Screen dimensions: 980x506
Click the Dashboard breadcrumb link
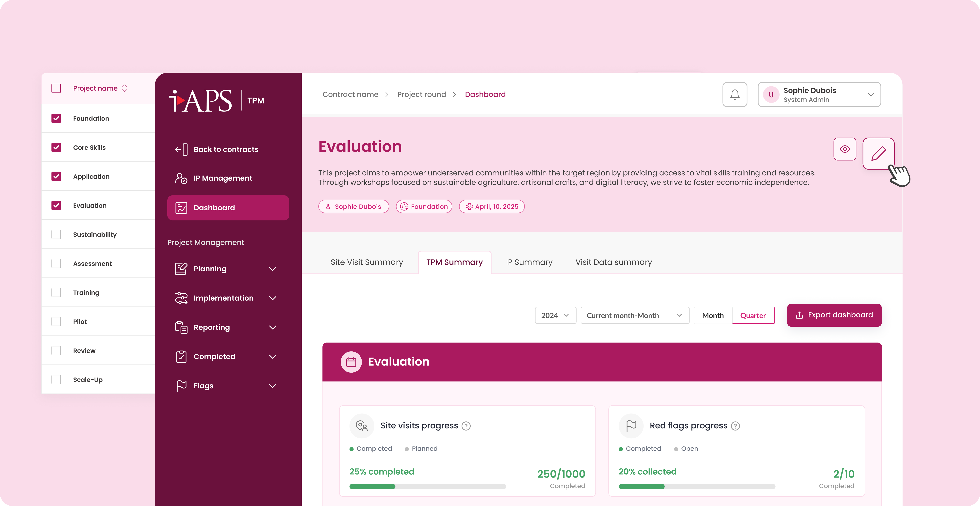(x=485, y=94)
